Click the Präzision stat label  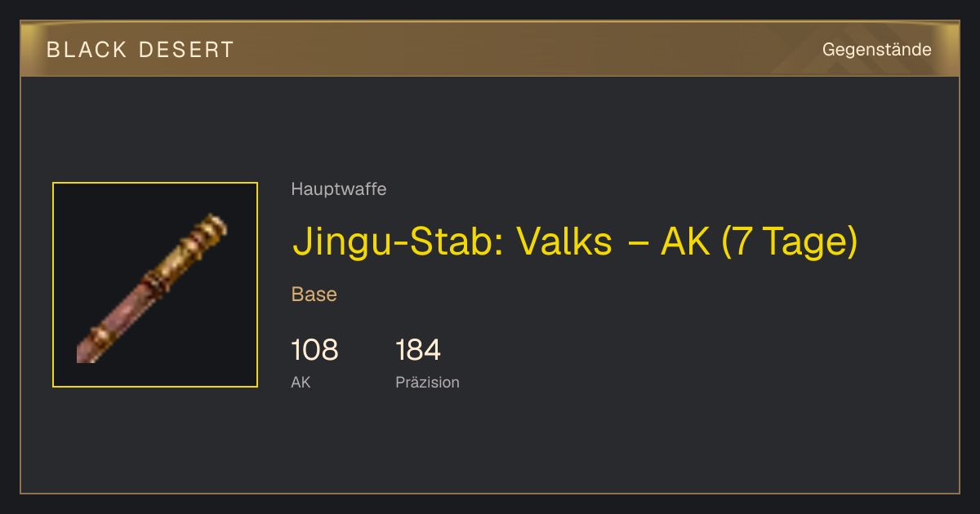(427, 382)
